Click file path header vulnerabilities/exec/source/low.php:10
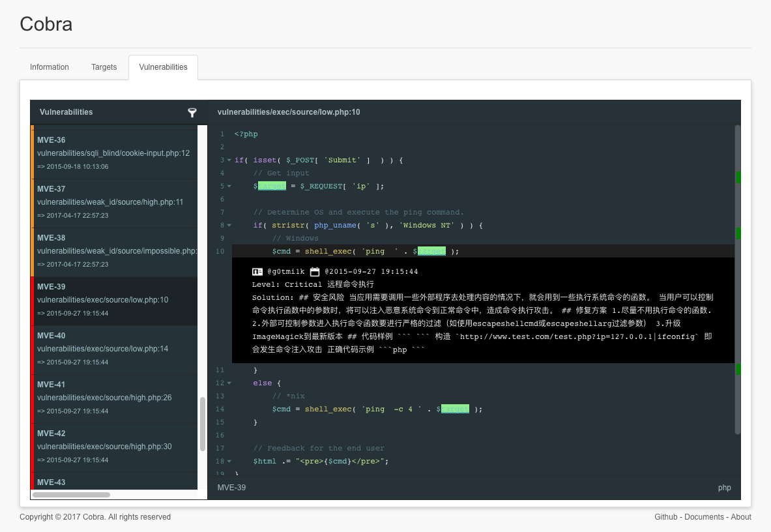771x532 pixels. (289, 112)
